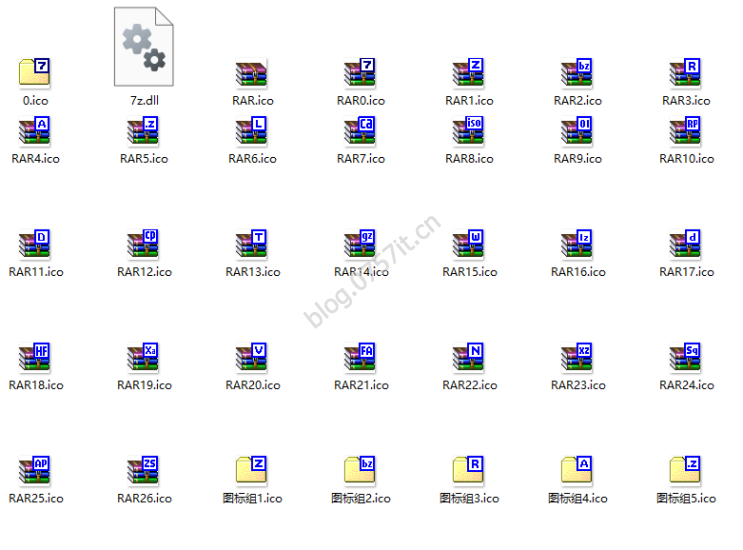Select the RAR14.ico icon with gz badge
Screen dimensions: 743x550
click(360, 244)
